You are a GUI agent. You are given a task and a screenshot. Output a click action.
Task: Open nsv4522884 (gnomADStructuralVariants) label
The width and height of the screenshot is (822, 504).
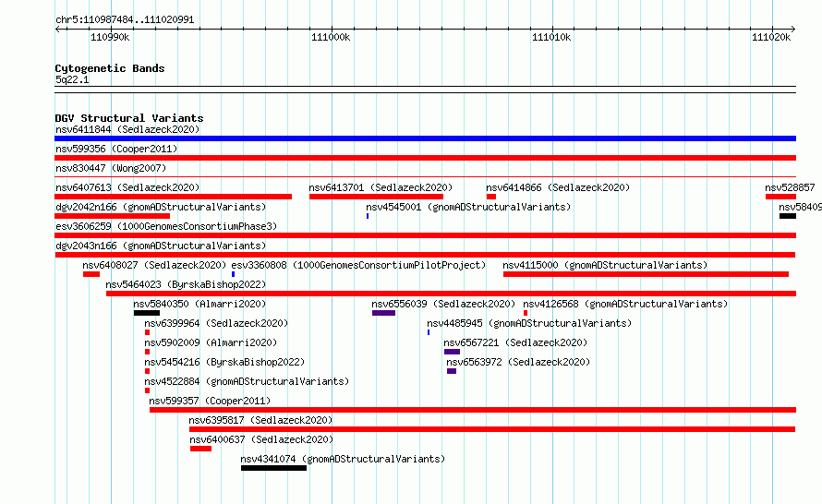(247, 381)
